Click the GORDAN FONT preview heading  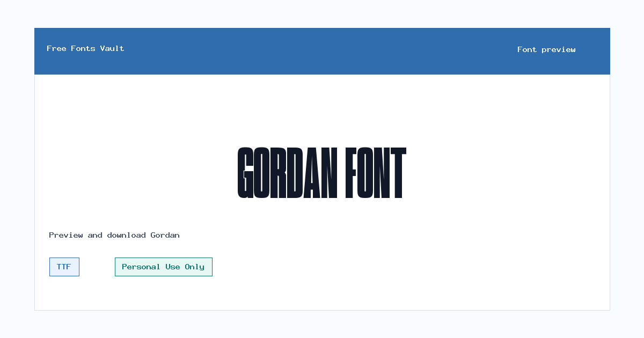pos(322,173)
